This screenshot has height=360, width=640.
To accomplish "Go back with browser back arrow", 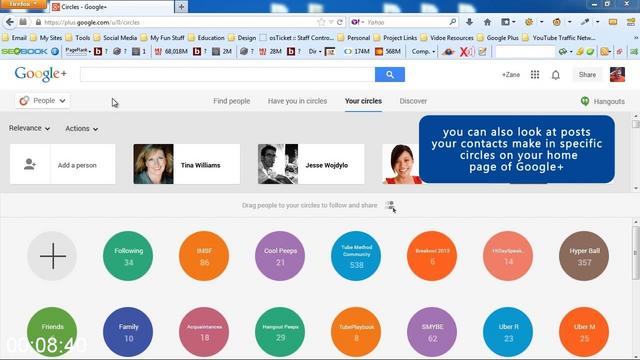I will coord(9,22).
